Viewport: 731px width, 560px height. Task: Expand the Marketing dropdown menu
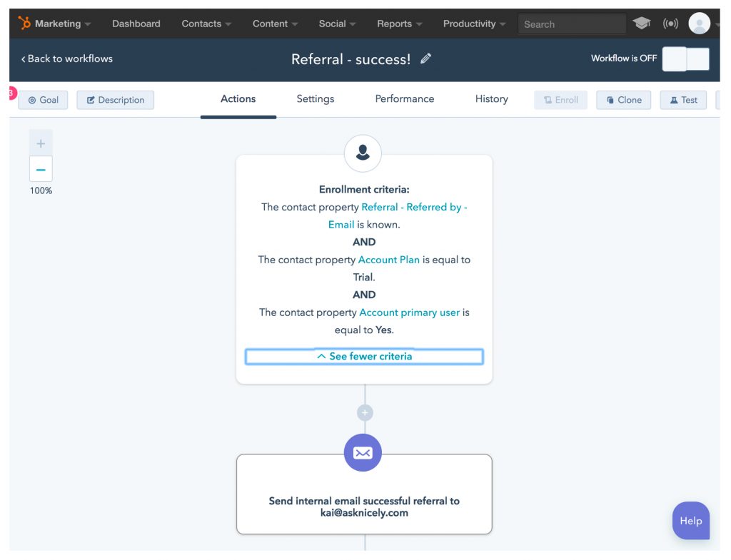63,24
